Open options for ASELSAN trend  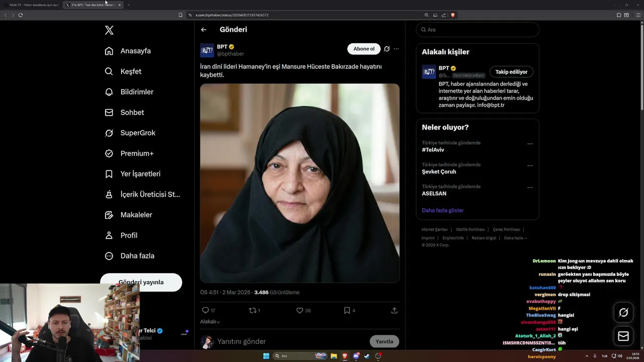tap(530, 188)
